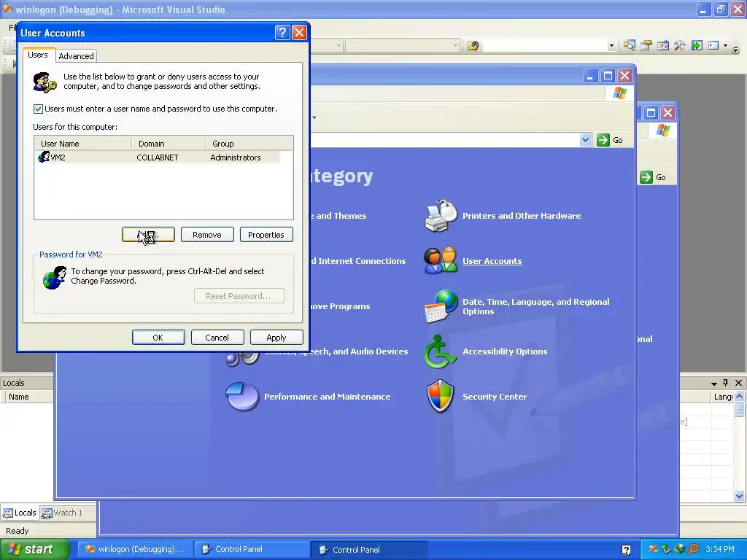Open Date, Time, Language, and Regional Options
Viewport: 747px width, 560px height.
tap(536, 307)
